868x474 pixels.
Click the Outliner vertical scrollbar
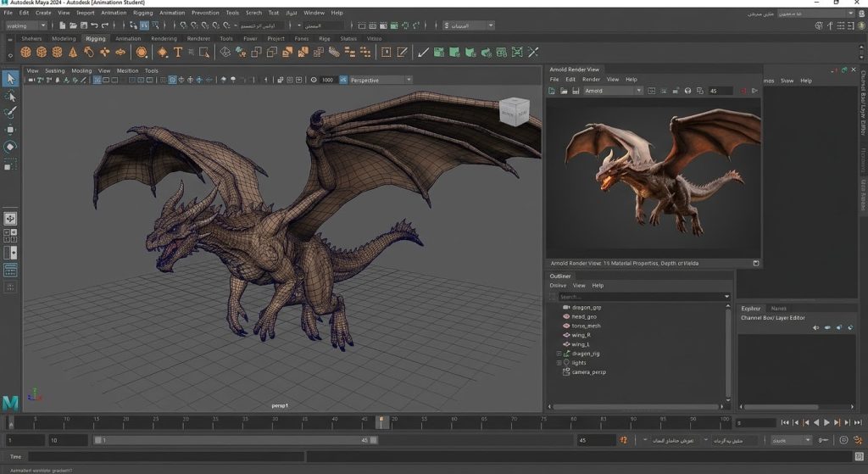[728, 354]
